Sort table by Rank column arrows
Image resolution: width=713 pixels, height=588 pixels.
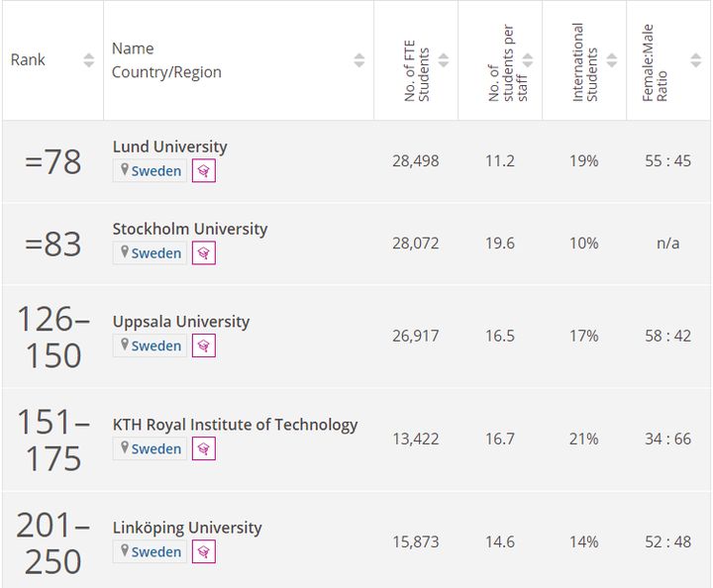88,60
